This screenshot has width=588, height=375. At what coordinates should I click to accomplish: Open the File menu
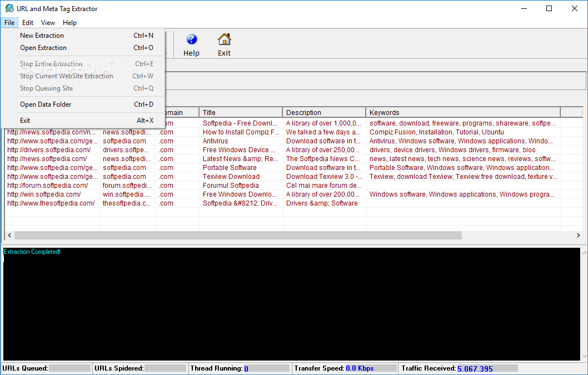pyautogui.click(x=9, y=22)
